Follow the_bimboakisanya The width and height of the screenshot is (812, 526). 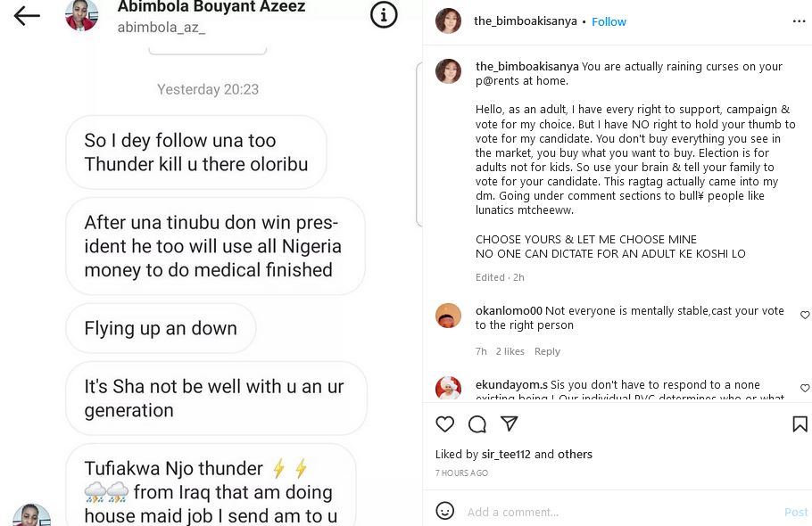pyautogui.click(x=609, y=22)
